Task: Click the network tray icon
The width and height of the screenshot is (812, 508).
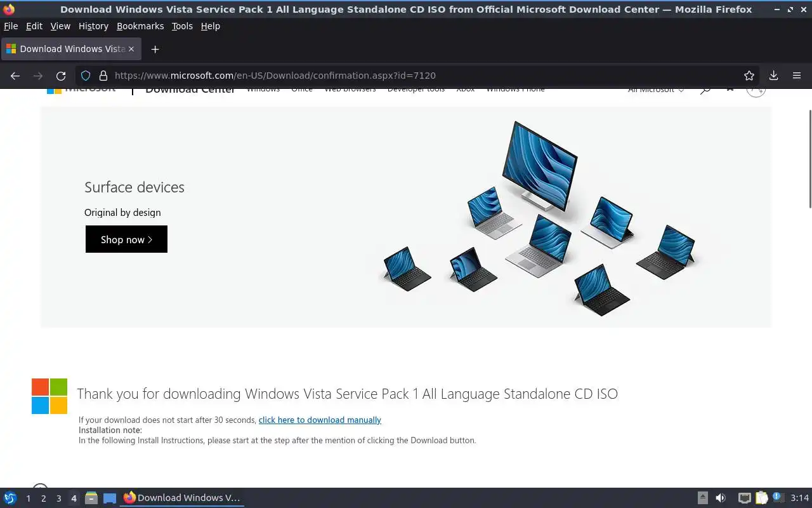Action: coord(744,498)
